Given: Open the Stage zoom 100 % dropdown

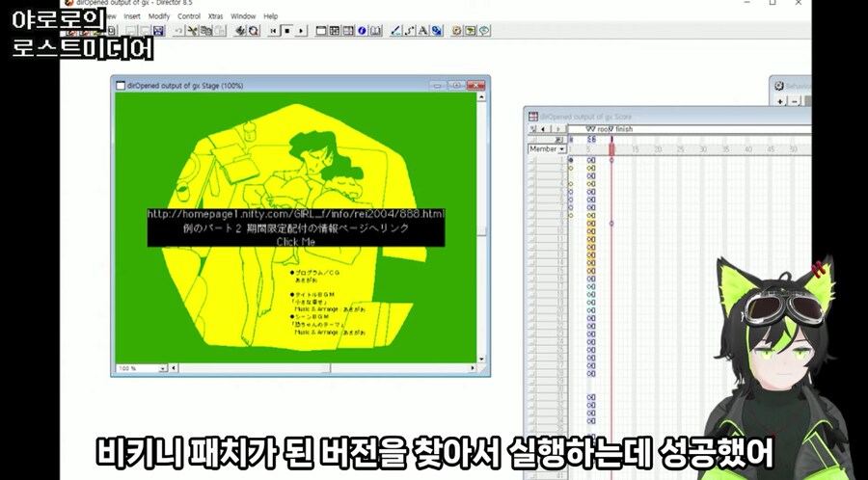Looking at the screenshot, I should [x=163, y=368].
